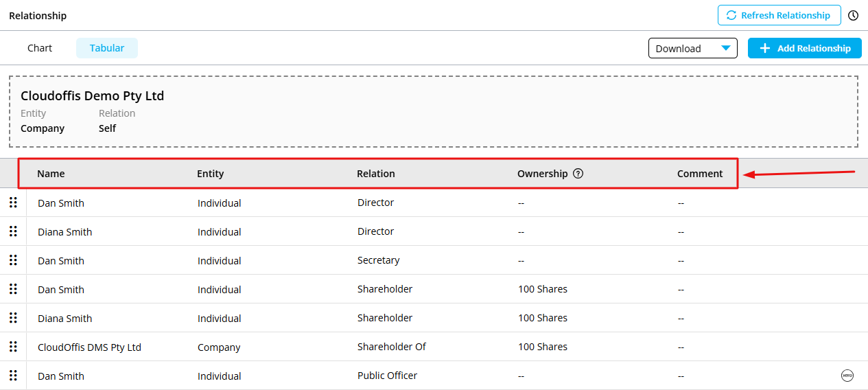Image resolution: width=868 pixels, height=390 pixels.
Task: Click drag handle for Dan Smith Secretary row
Action: (x=13, y=260)
